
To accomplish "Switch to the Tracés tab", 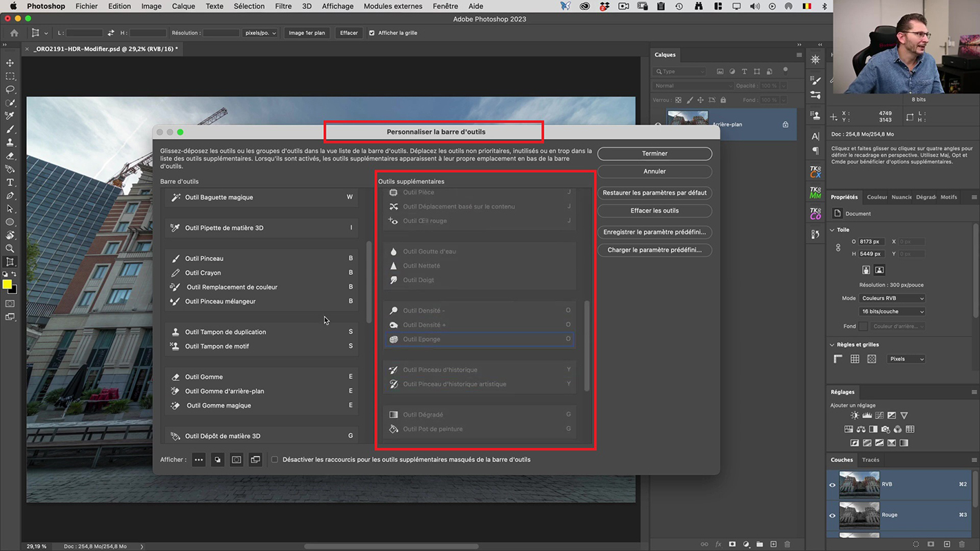I will 870,460.
